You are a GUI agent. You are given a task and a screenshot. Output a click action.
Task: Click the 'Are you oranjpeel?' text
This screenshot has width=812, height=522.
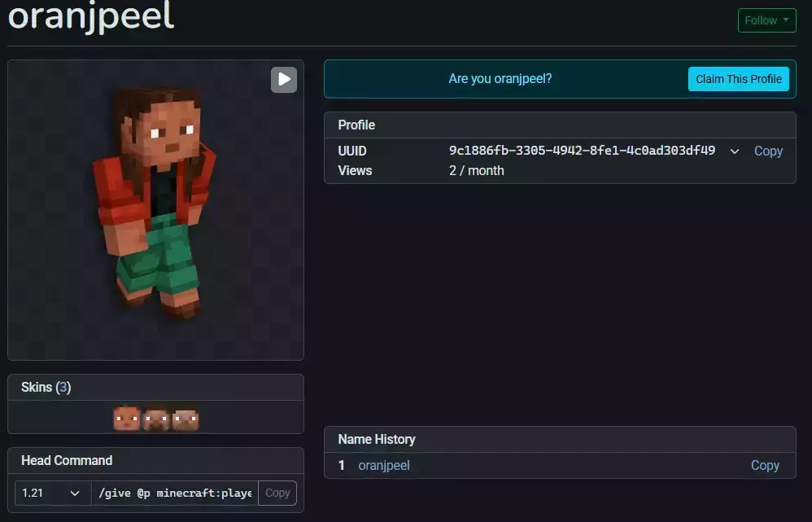(500, 79)
